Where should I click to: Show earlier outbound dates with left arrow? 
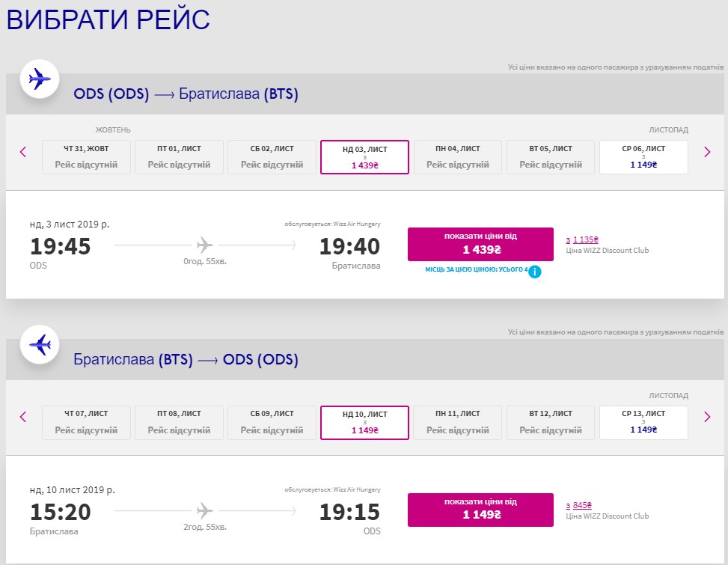(x=23, y=152)
